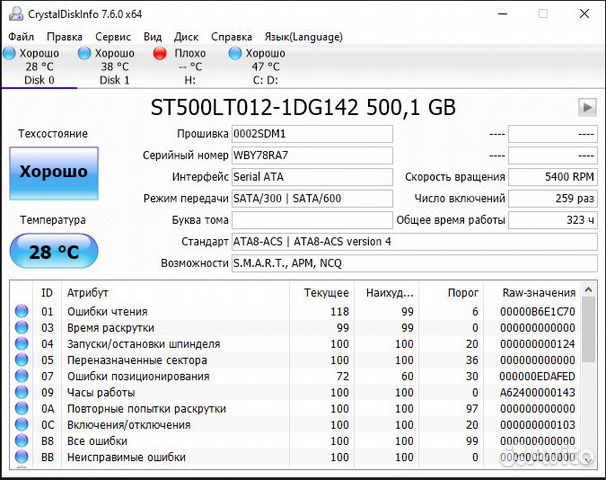Select the Время раскрутки attribute text

coord(111,328)
